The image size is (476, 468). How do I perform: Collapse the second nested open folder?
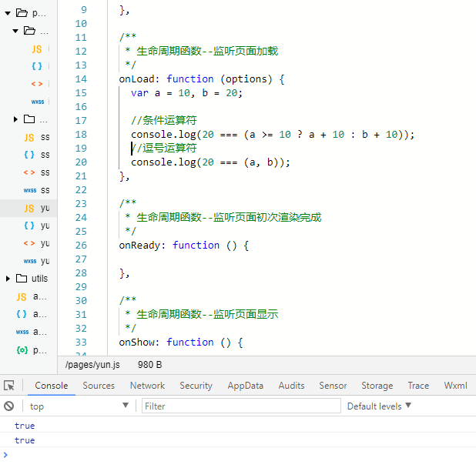(x=15, y=31)
